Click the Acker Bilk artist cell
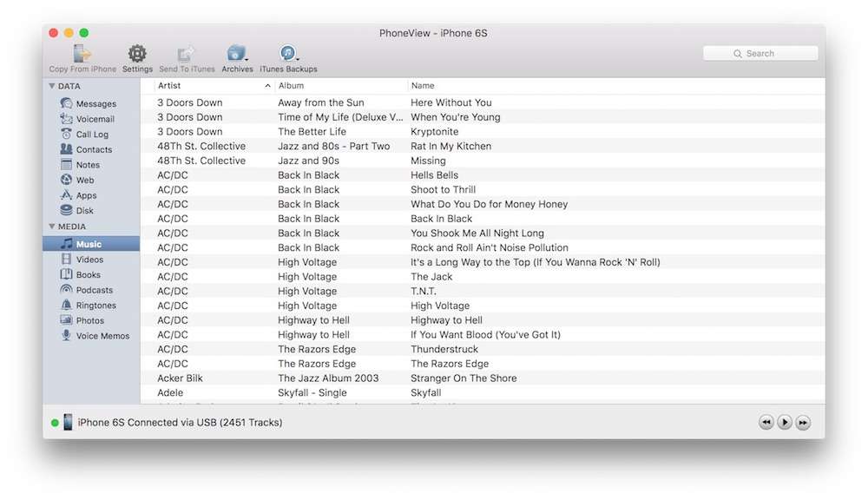The image size is (868, 500). pyautogui.click(x=180, y=378)
